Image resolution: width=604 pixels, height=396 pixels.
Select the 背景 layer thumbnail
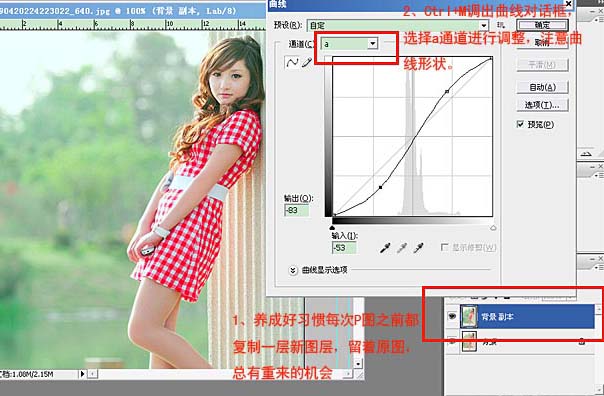coord(470,341)
